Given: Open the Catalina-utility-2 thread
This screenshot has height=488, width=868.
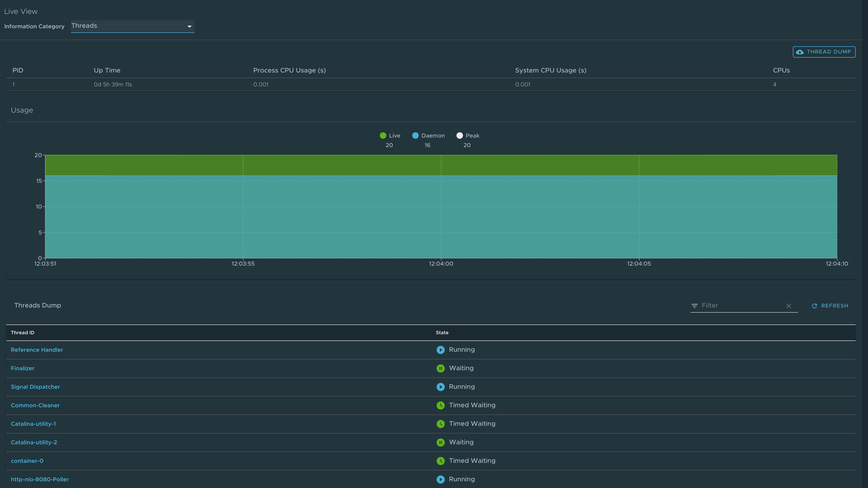Looking at the screenshot, I should pos(34,442).
